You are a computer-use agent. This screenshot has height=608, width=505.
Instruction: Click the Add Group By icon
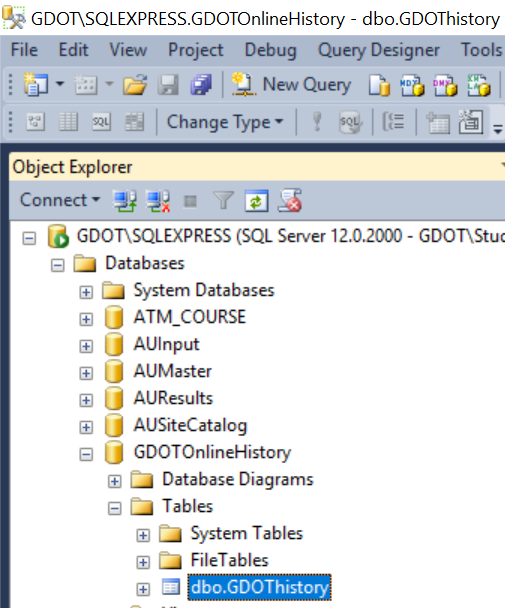click(393, 122)
